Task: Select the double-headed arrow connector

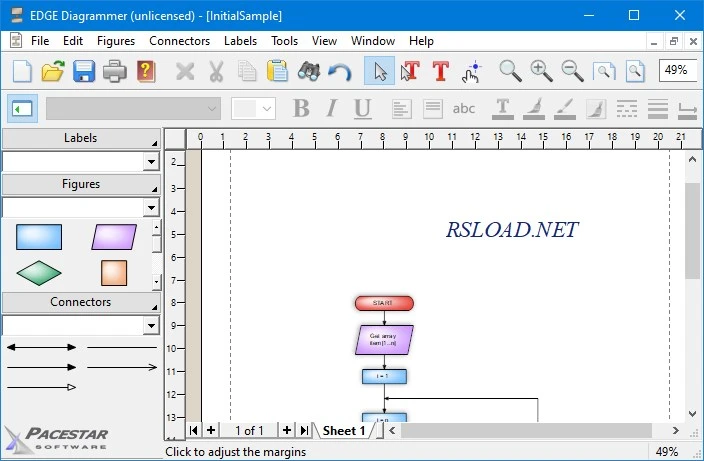Action: (41, 347)
